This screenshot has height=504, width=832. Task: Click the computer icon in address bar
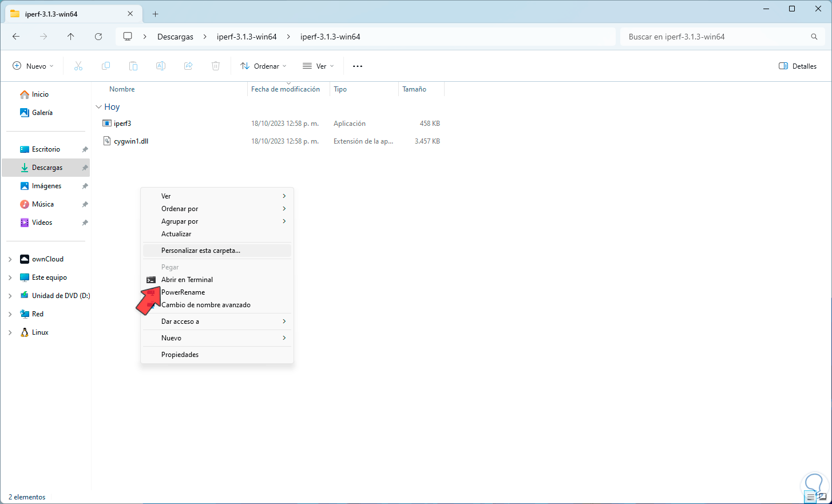(128, 37)
